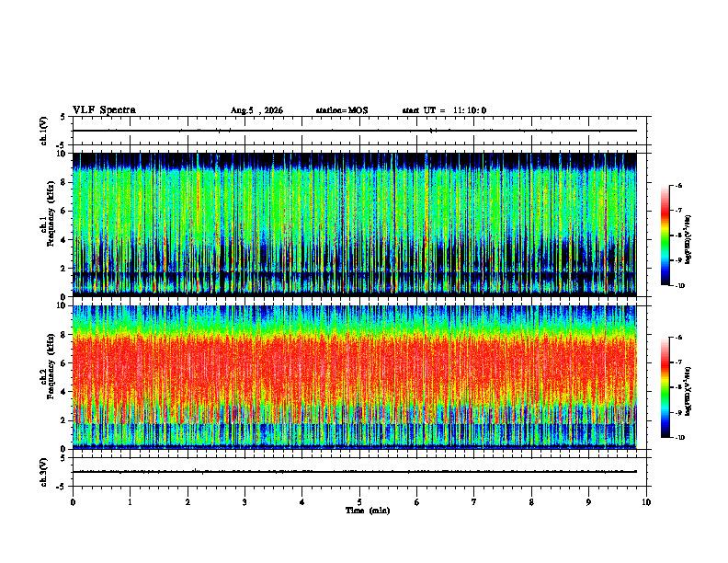Click the ch.1 frequency tick label "4"
Viewport: 728px width, 563px height.
(63, 240)
